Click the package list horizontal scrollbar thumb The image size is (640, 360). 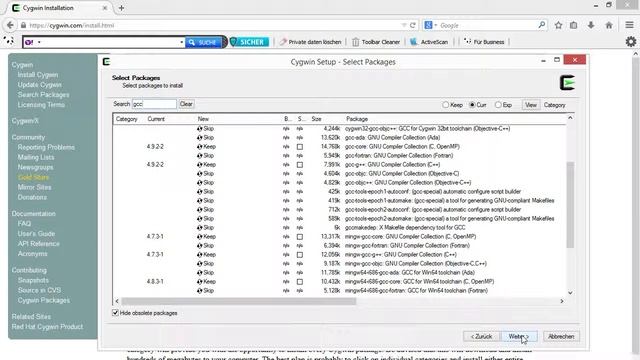pyautogui.click(x=239, y=301)
